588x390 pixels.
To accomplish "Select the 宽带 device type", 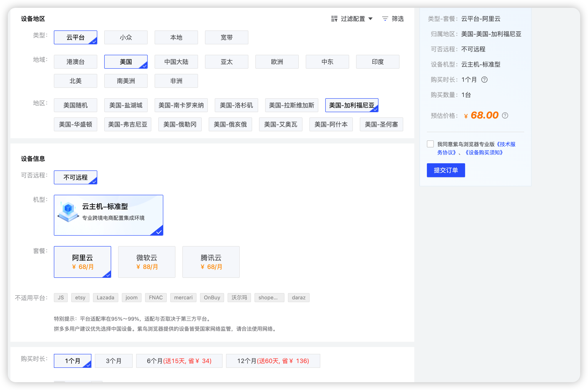I will [226, 37].
